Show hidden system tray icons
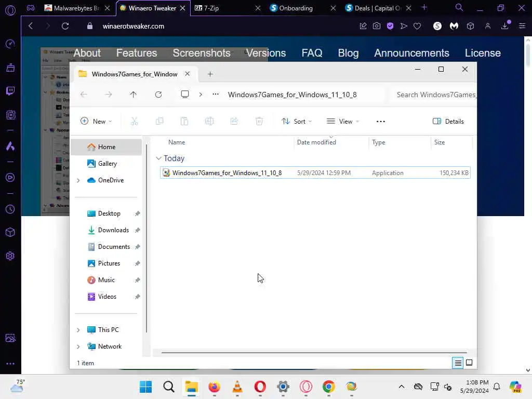 402,387
